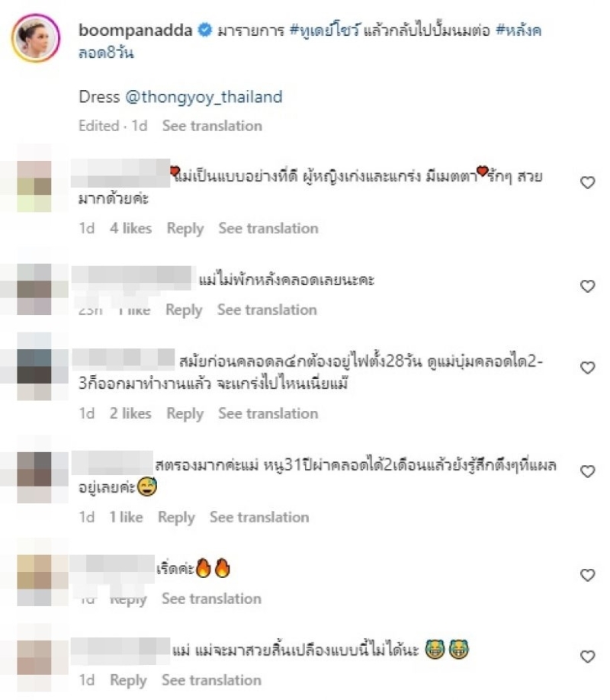Image resolution: width=610 pixels, height=700 pixels.
Task: Like the comment mentioning 28 days
Action: tap(588, 368)
